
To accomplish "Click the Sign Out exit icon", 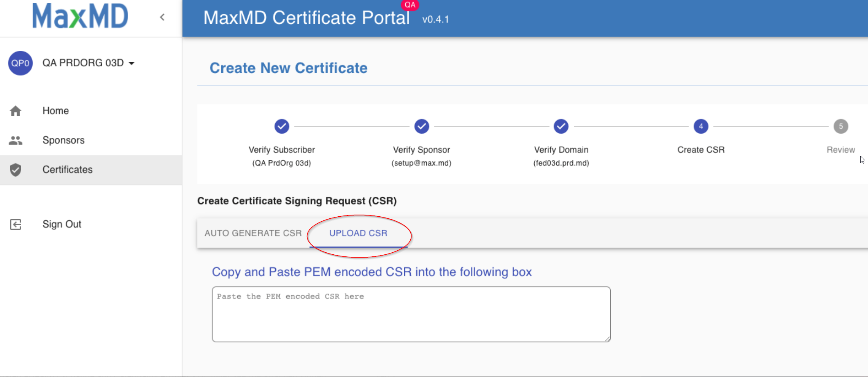I will 16,224.
